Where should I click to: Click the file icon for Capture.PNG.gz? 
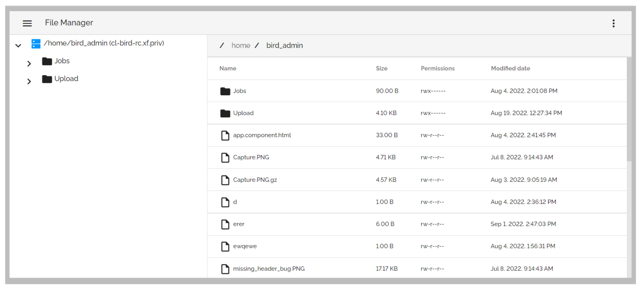pos(225,180)
